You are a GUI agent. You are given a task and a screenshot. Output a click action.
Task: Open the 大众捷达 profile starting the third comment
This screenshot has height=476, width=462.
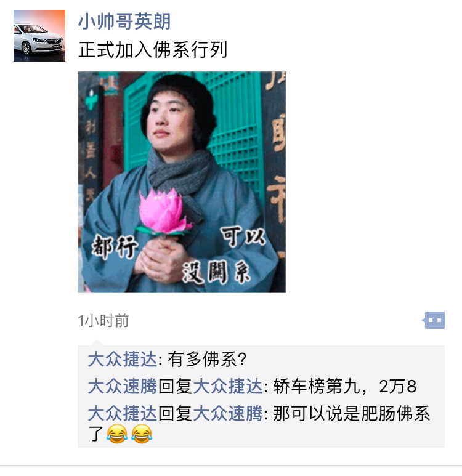pos(123,414)
